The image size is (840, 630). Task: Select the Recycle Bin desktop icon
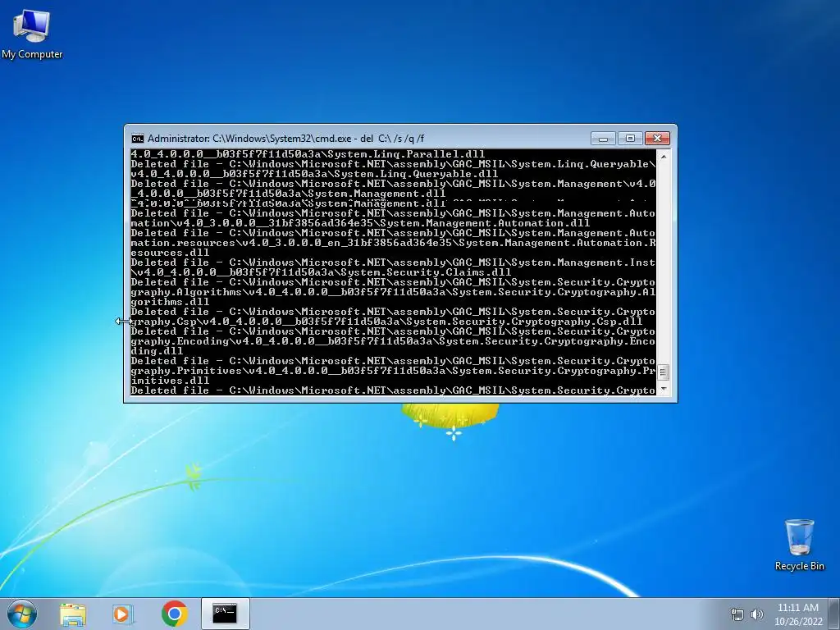pyautogui.click(x=799, y=545)
